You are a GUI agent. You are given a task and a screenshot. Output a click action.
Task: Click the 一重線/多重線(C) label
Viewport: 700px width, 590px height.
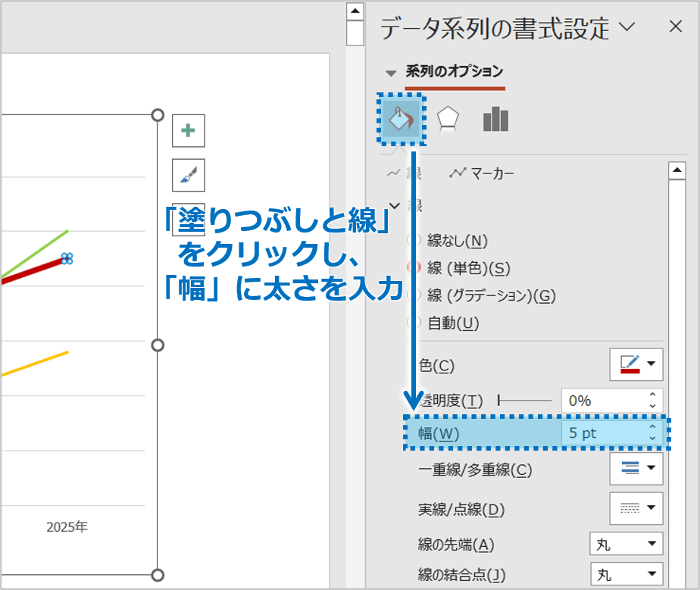[x=475, y=470]
